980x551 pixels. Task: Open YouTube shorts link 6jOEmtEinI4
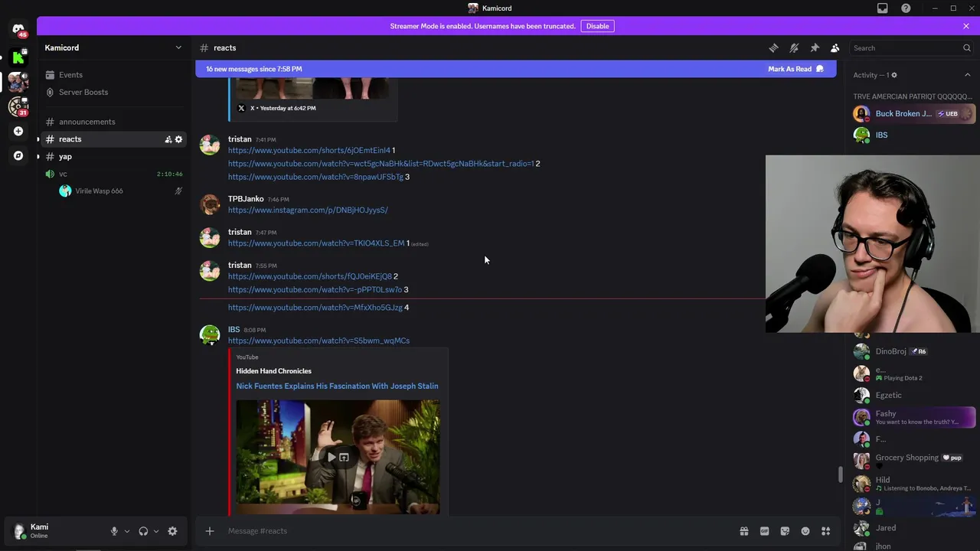(x=309, y=150)
